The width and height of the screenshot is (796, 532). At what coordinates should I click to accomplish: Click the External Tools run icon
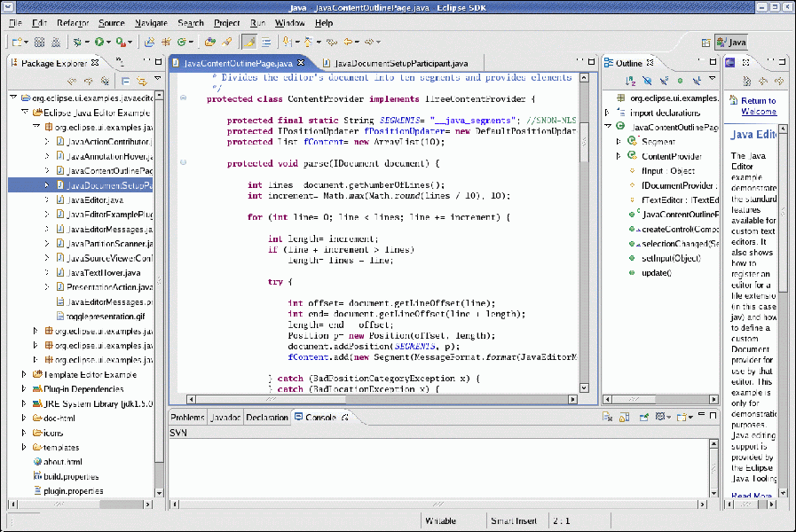click(121, 42)
